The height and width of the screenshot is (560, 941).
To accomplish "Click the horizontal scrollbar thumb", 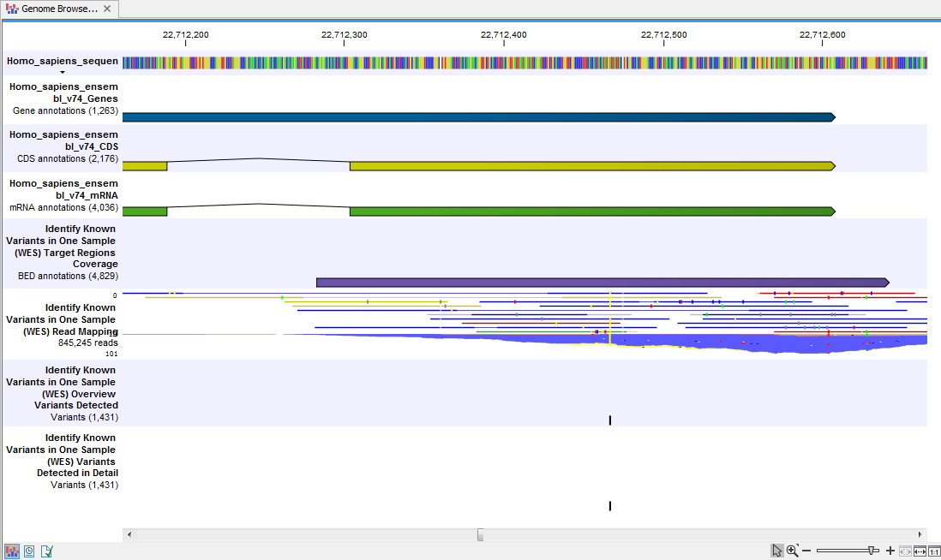I will (x=480, y=534).
